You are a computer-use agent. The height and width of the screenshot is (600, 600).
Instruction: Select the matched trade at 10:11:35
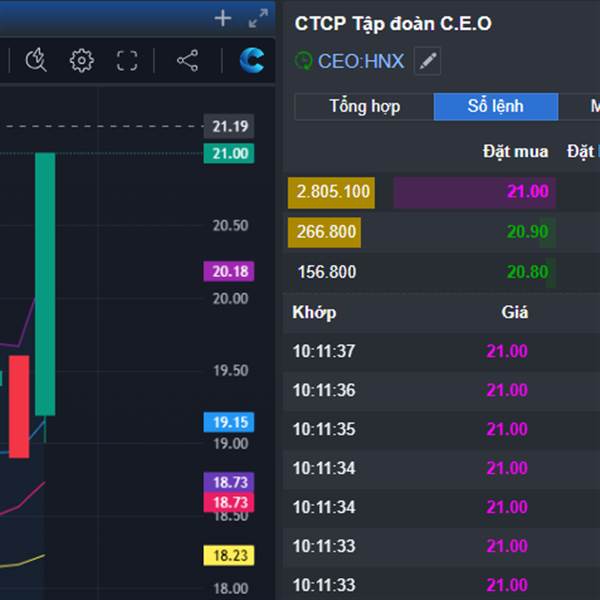pyautogui.click(x=442, y=429)
